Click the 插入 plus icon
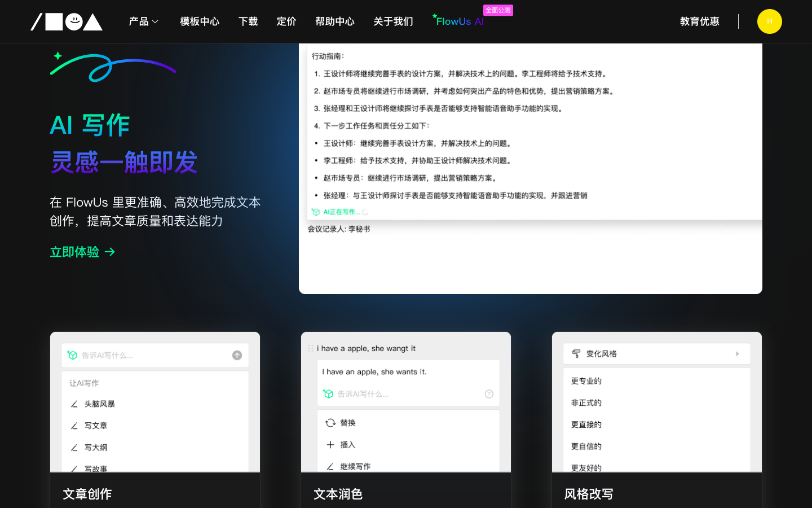Viewport: 812px width, 508px height. [330, 445]
